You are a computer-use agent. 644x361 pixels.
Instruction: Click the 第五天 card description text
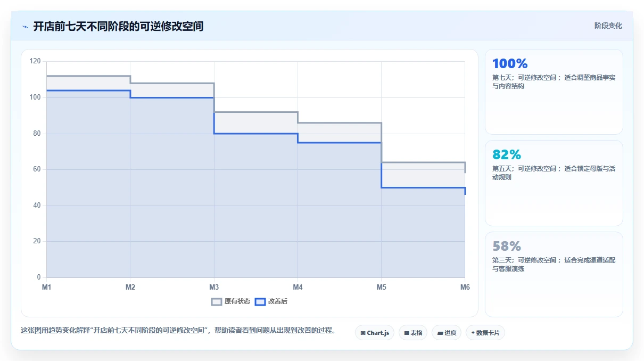(554, 173)
